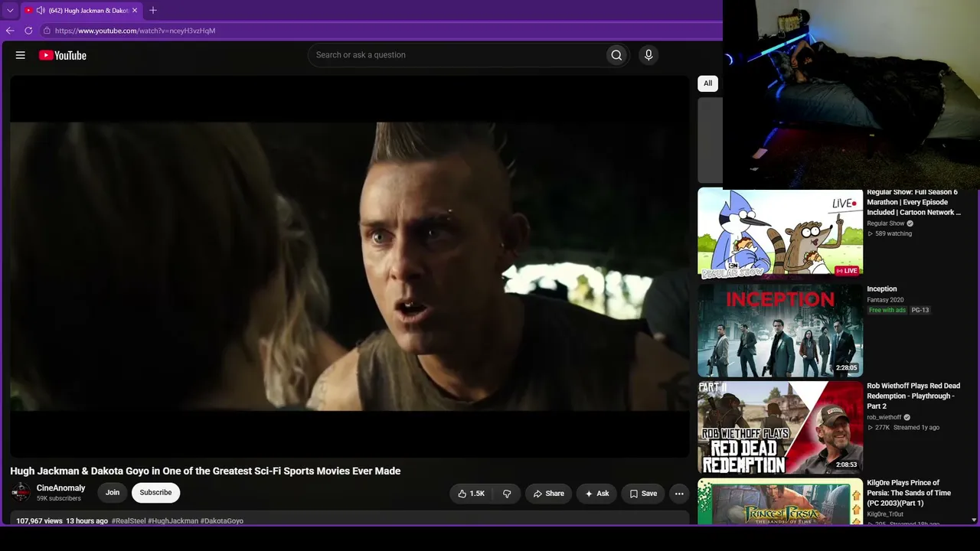The height and width of the screenshot is (551, 980).
Task: Click the #DakotaGoyo hashtag
Action: pos(222,521)
